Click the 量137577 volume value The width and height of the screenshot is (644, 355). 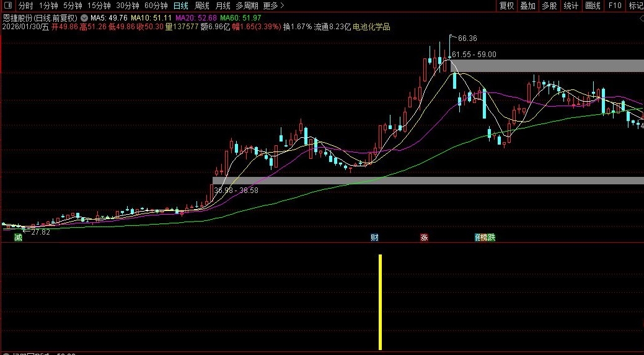point(182,27)
